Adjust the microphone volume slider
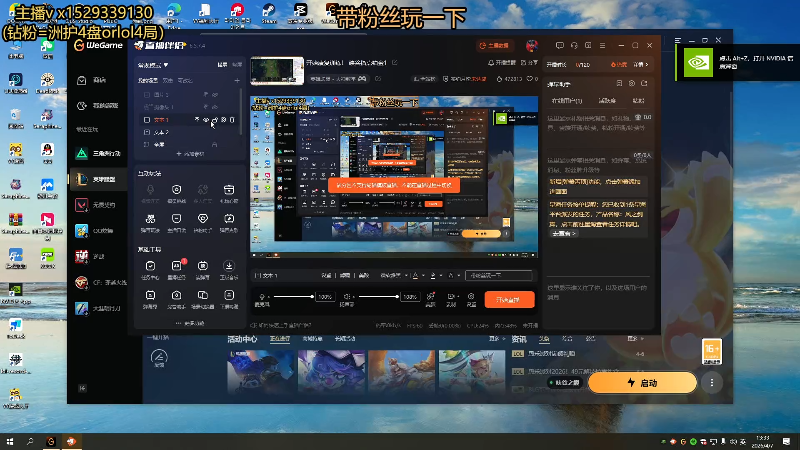The width and height of the screenshot is (800, 450). (293, 296)
